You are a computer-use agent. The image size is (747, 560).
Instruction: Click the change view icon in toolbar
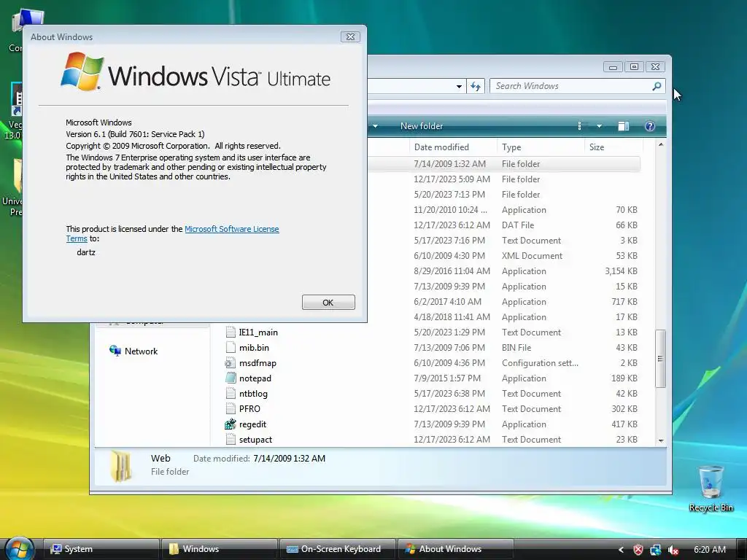[580, 126]
